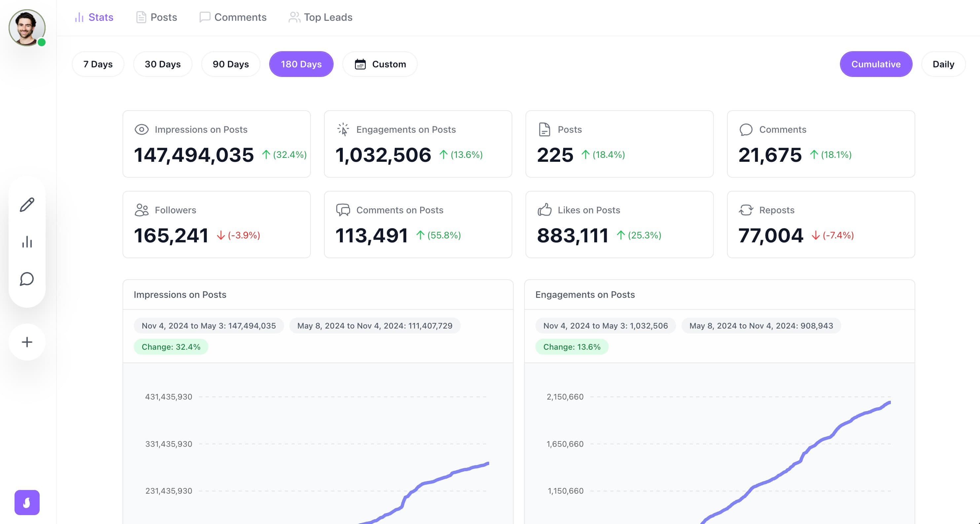
Task: Click the purple app logo at bottom left
Action: [x=27, y=502]
